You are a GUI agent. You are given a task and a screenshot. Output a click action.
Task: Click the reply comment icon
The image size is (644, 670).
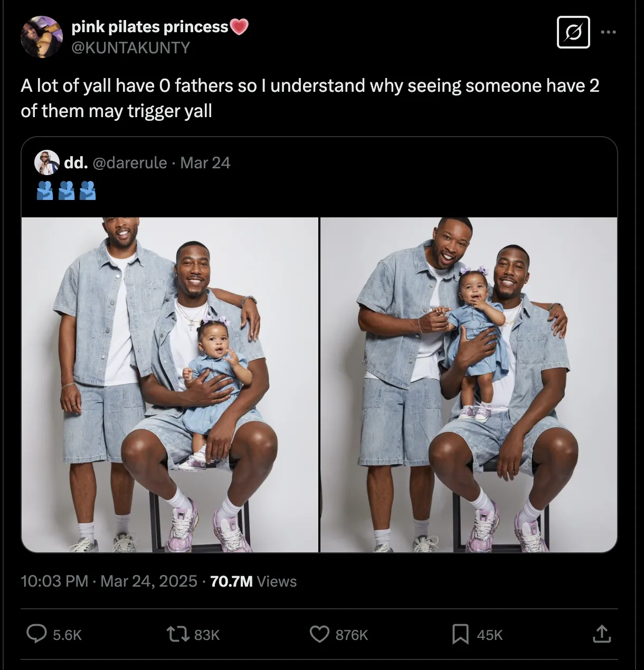pos(36,634)
